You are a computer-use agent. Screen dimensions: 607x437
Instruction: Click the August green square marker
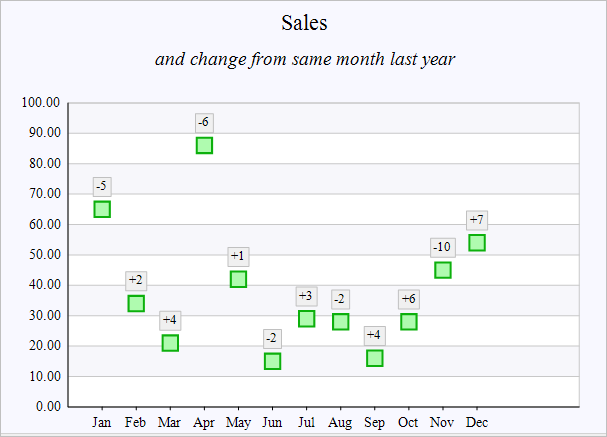tap(340, 322)
